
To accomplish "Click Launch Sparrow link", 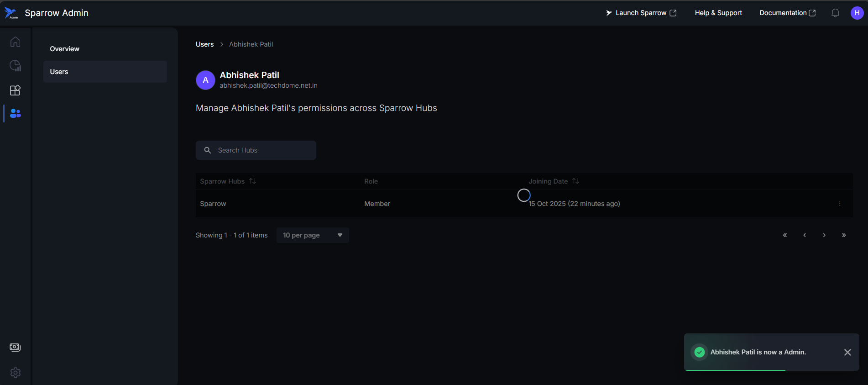I will tap(641, 13).
